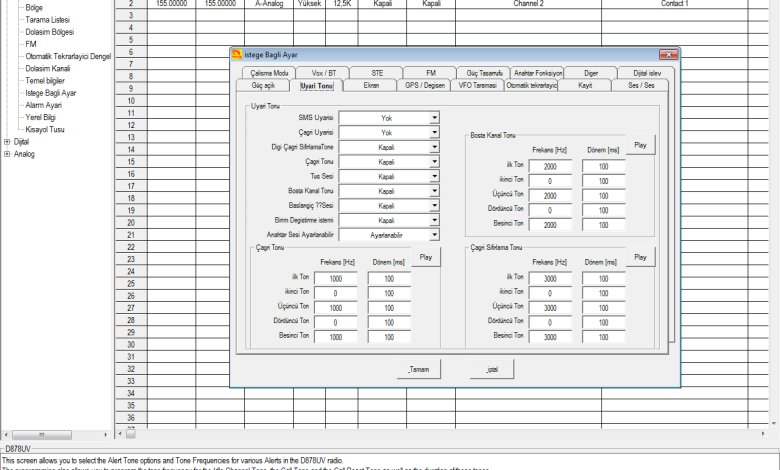Image resolution: width=780 pixels, height=470 pixels.
Task: Click the istege Bagli Ayar title icon
Action: point(237,55)
